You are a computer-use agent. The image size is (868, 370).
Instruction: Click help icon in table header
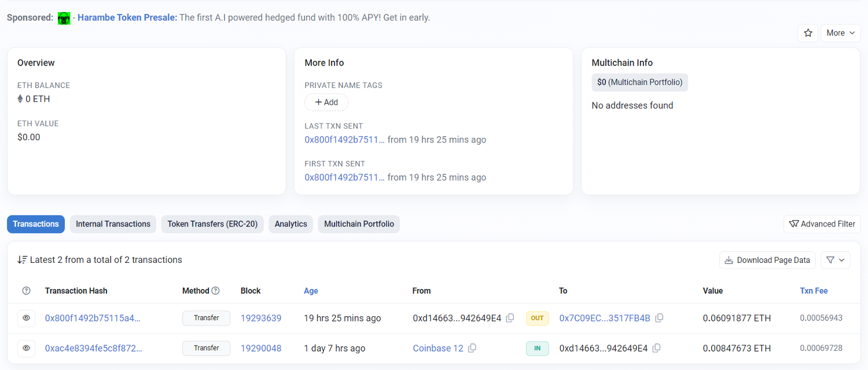pos(26,291)
